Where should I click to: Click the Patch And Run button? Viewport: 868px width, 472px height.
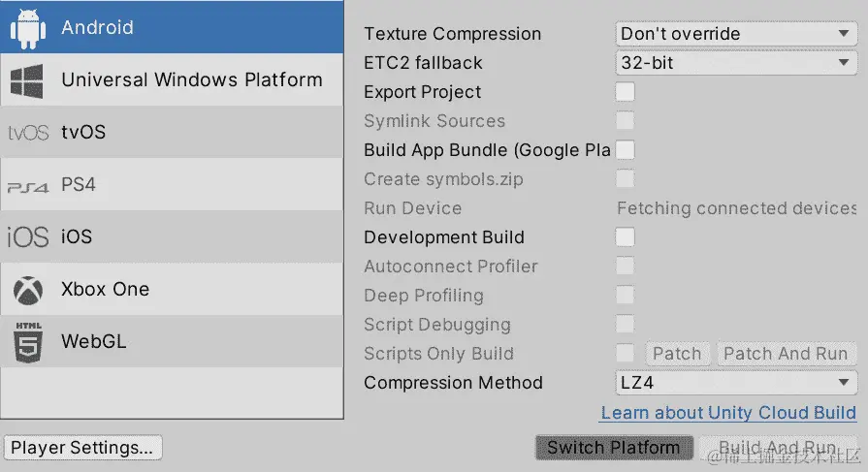(x=787, y=354)
